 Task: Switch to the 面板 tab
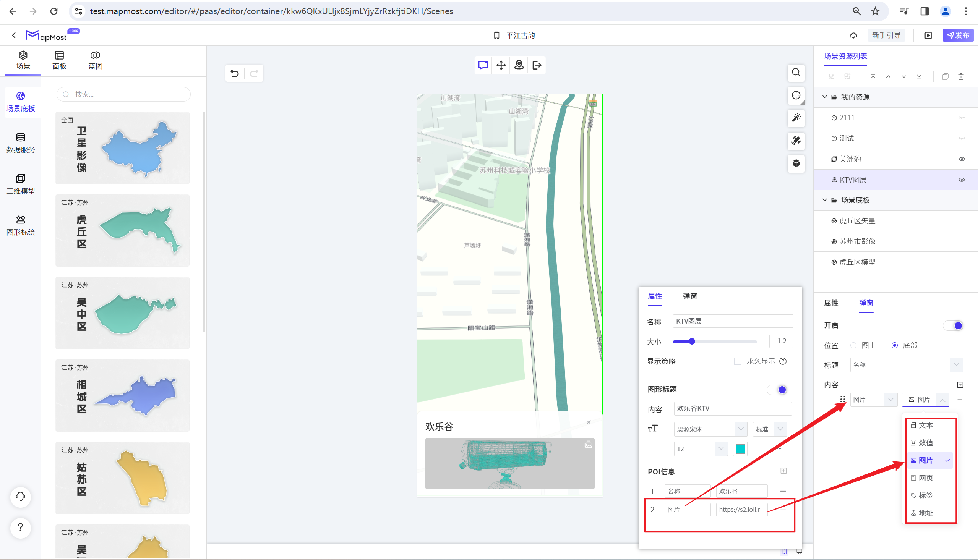[x=59, y=60]
